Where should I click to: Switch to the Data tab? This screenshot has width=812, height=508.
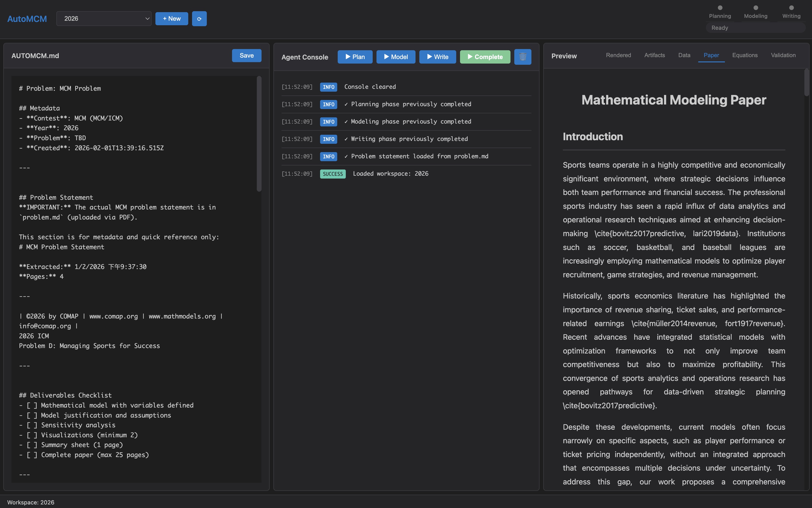[x=684, y=55]
